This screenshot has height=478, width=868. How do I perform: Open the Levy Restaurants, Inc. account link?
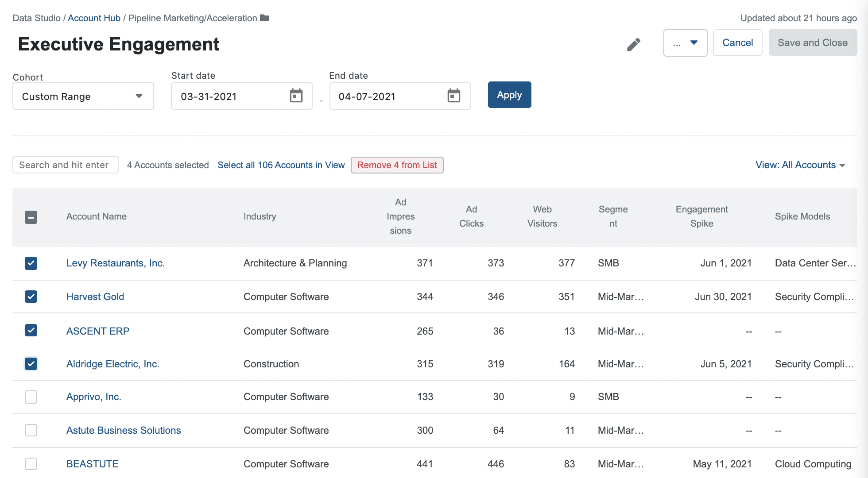(116, 263)
